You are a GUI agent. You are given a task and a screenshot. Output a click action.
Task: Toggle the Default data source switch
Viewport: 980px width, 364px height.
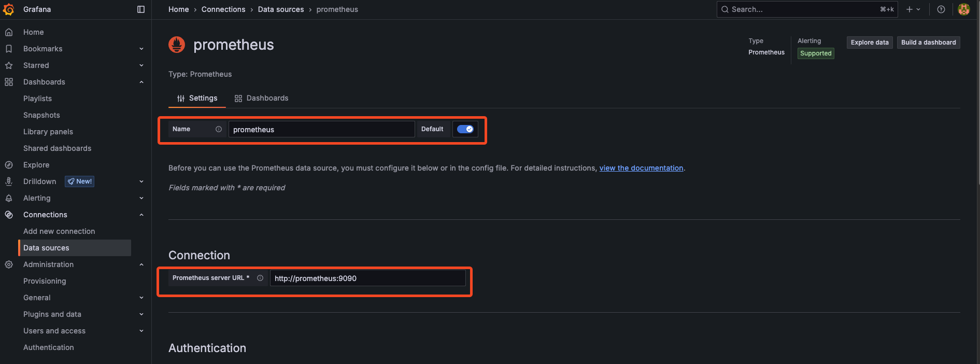465,129
